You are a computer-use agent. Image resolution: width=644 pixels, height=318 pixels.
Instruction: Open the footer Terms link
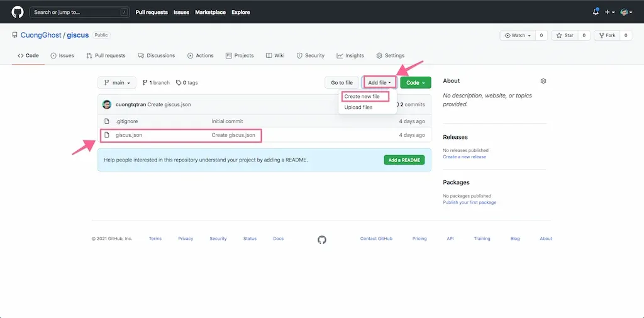tap(155, 239)
